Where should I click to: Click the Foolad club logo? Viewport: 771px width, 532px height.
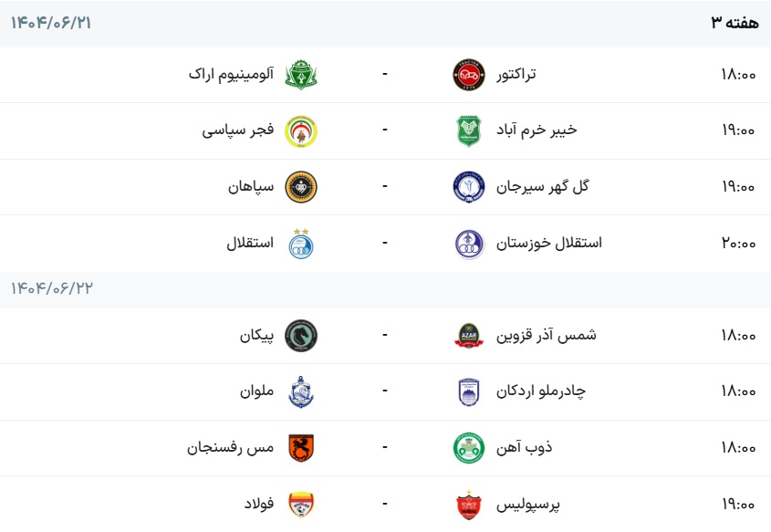tap(300, 505)
